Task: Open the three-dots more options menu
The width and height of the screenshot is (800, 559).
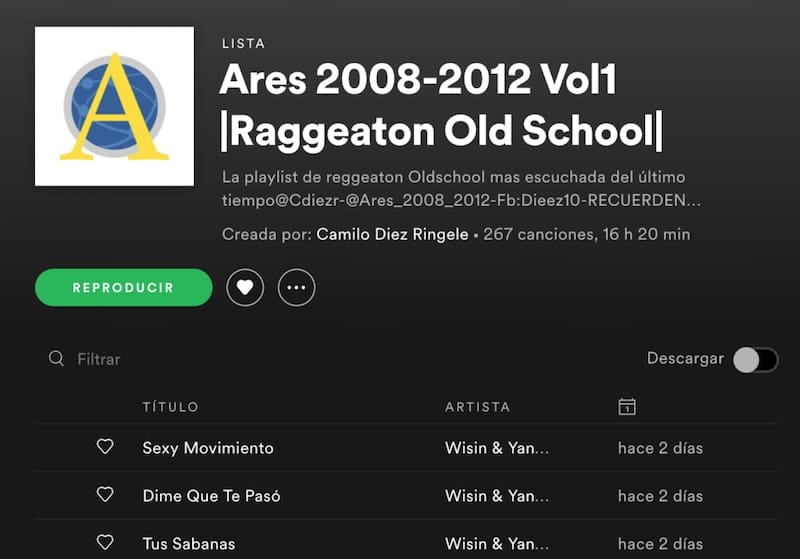Action: coord(296,288)
